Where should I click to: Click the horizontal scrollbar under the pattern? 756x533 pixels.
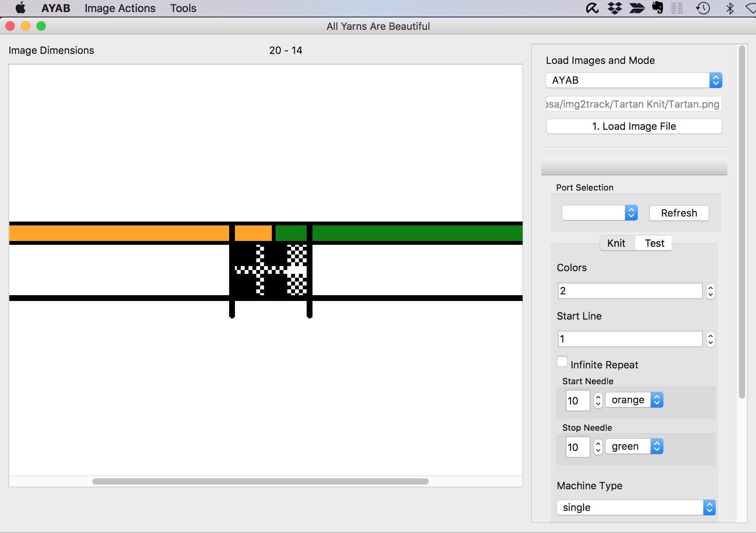260,481
